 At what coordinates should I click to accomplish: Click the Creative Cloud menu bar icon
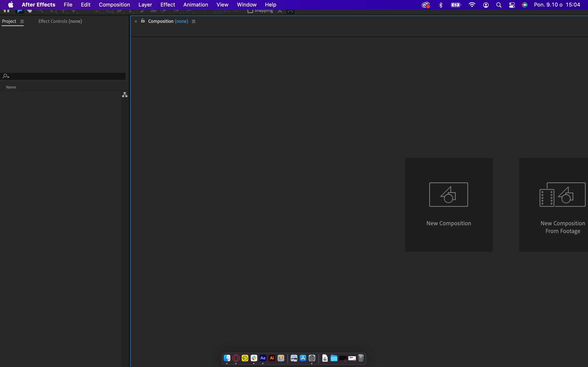tap(426, 5)
